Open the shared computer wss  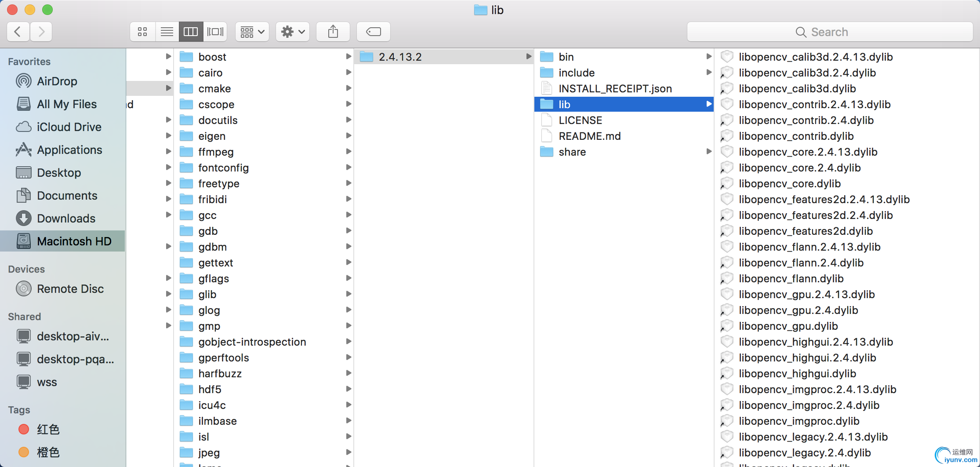tap(62, 382)
